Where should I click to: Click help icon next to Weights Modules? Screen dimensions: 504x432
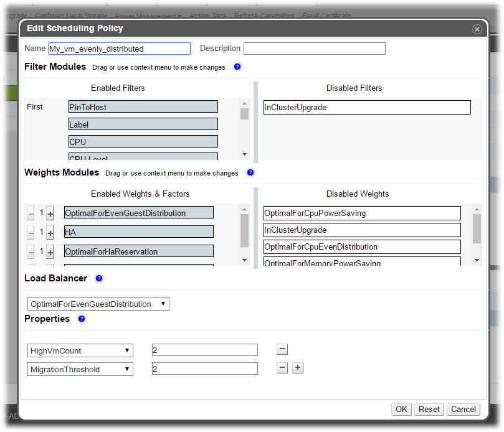pos(250,173)
